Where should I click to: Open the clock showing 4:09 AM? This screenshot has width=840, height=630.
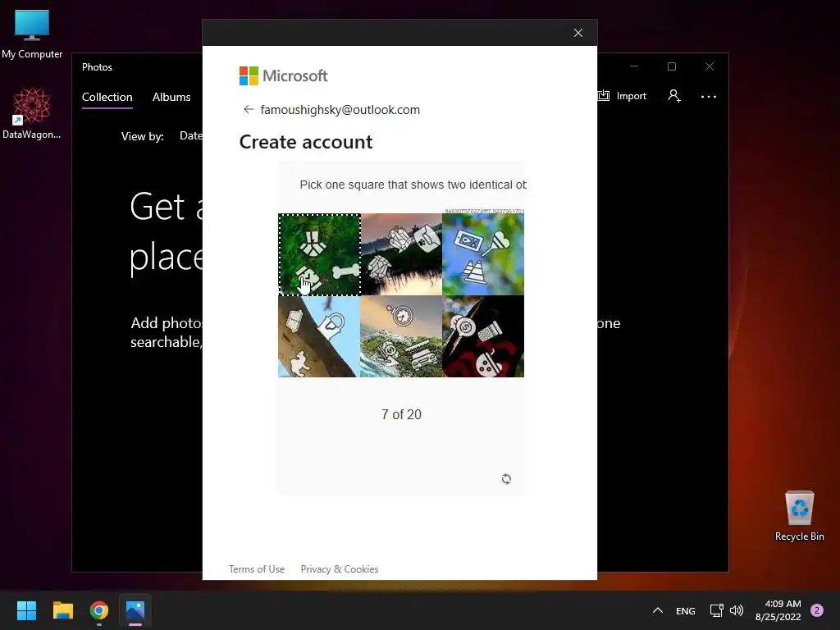(778, 610)
